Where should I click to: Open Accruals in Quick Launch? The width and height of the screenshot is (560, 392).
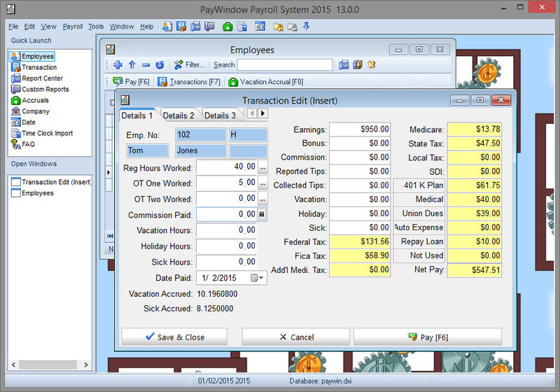[30, 100]
